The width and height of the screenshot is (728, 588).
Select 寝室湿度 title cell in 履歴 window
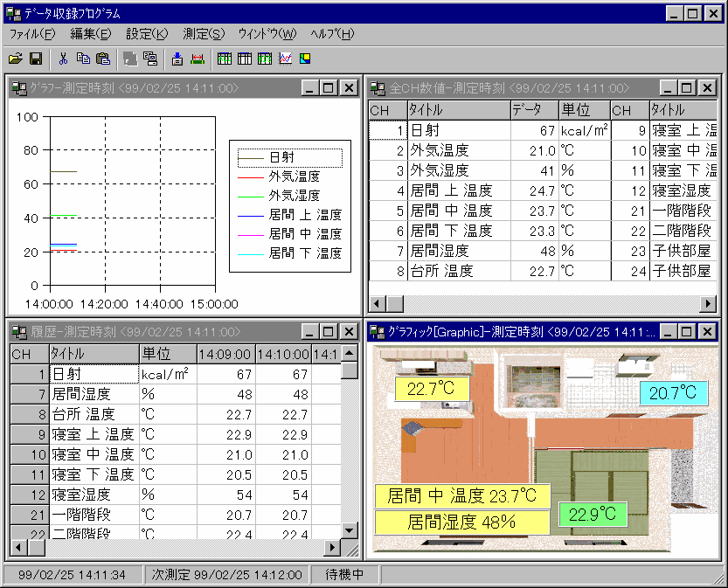coord(94,495)
